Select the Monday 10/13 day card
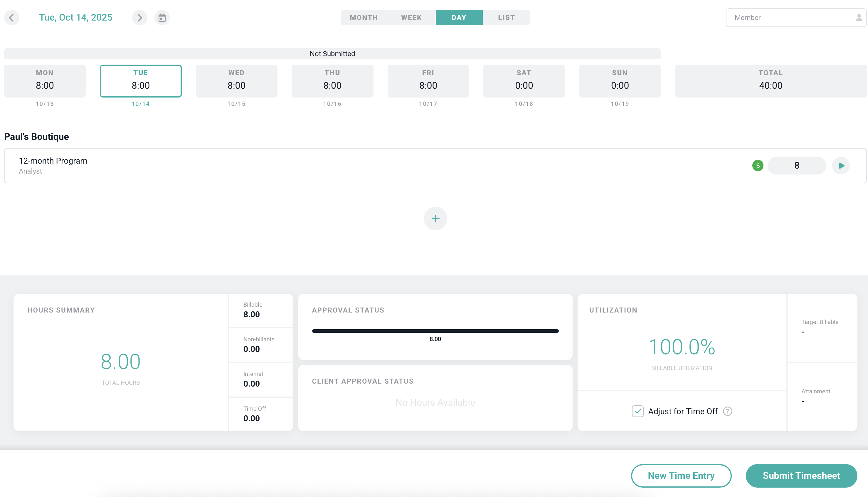868x497 pixels. 45,81
